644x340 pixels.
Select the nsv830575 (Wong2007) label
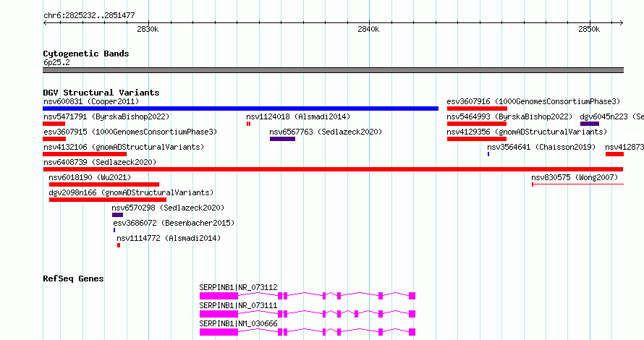pos(575,177)
